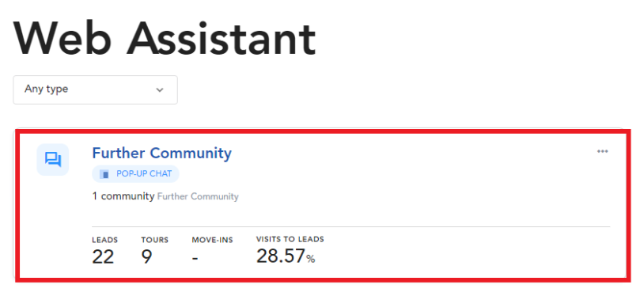Image resolution: width=644 pixels, height=296 pixels.
Task: Click the LEADS stat label
Action: click(104, 240)
